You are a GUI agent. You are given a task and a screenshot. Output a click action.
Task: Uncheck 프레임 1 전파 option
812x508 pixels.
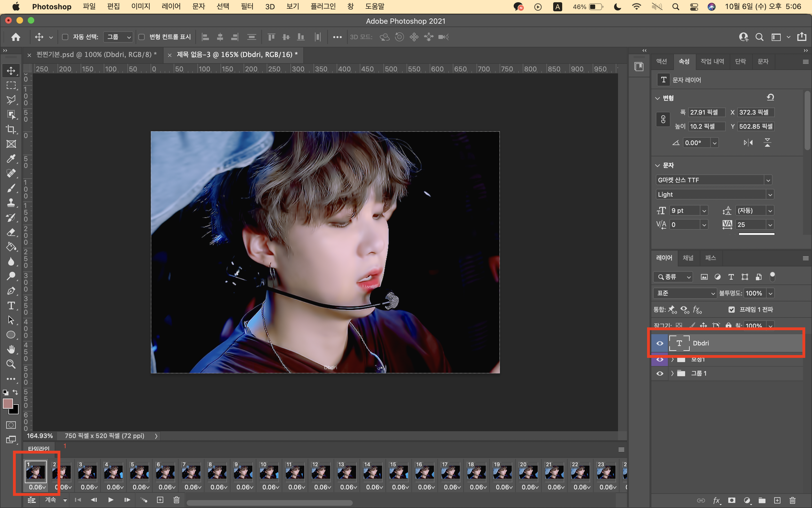pos(731,309)
